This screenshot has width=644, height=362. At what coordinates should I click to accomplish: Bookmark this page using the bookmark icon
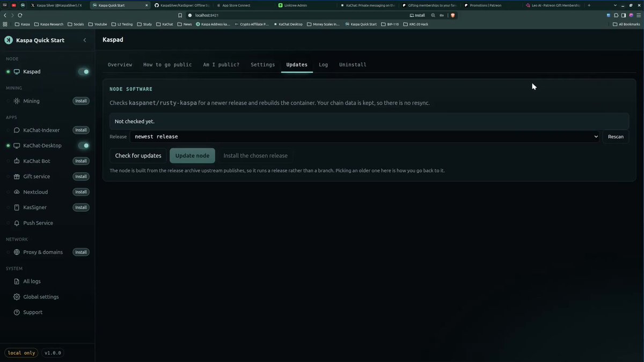pos(180,15)
